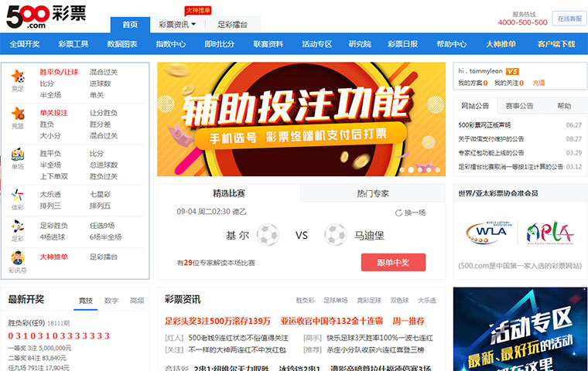Image resolution: width=588 pixels, height=371 pixels.
Task: Open 全国开奖 in the navigation bar
Action: click(x=25, y=44)
